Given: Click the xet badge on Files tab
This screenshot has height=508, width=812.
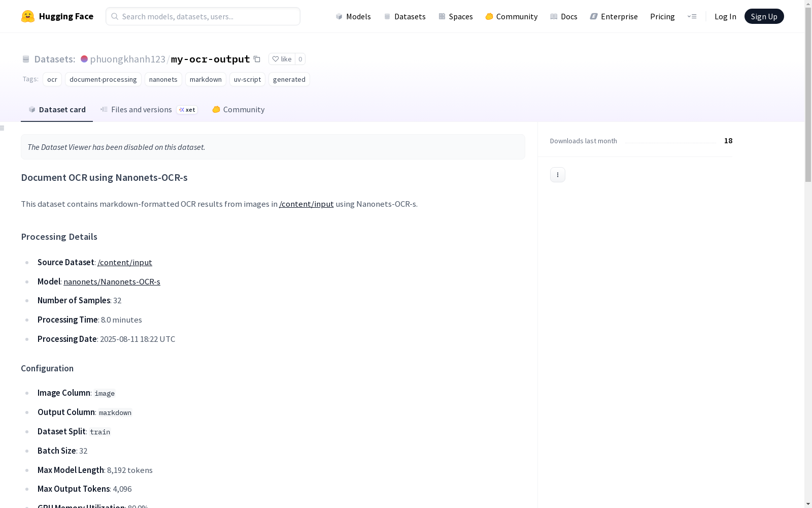Looking at the screenshot, I should pyautogui.click(x=187, y=110).
